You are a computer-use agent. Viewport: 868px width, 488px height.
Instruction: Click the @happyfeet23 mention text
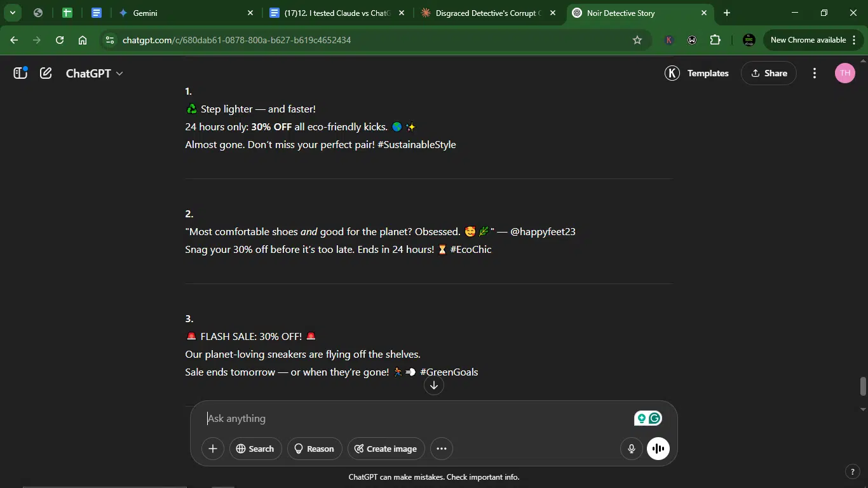click(543, 231)
